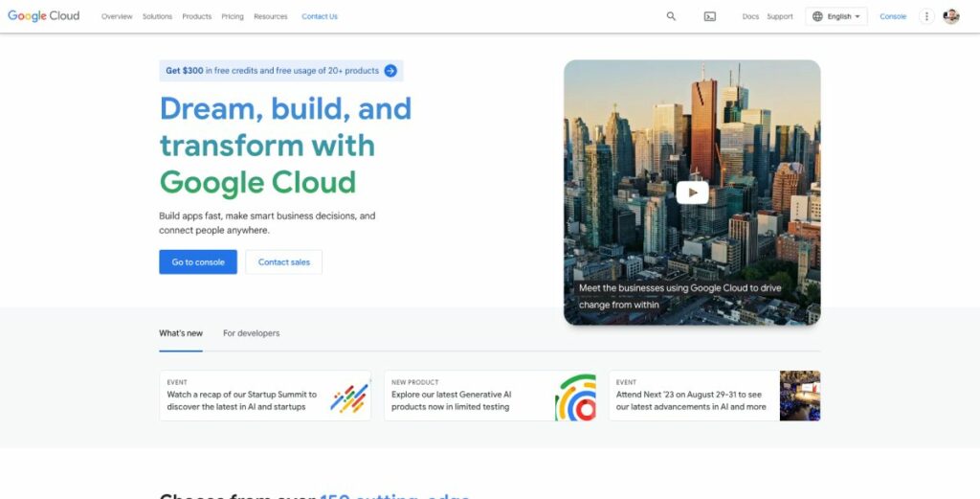The height and width of the screenshot is (499, 980).
Task: Play the city skyline video
Action: point(693,193)
